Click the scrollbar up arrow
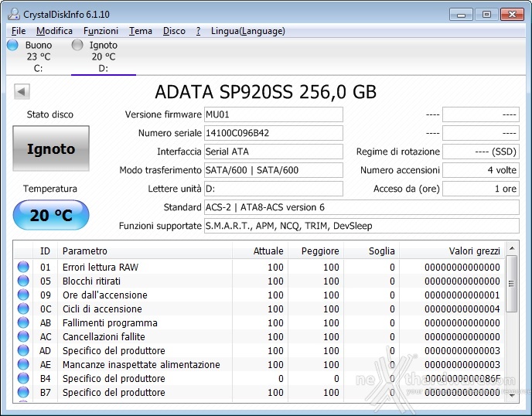The width and height of the screenshot is (532, 416). coord(512,248)
